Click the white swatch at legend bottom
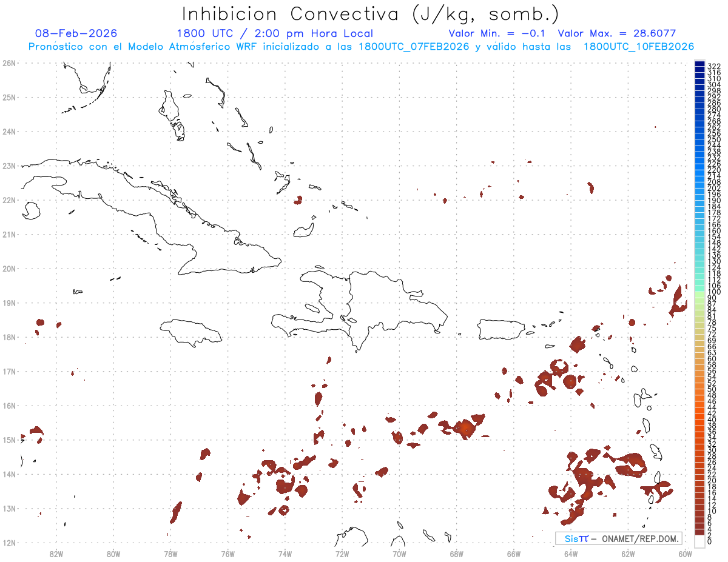 (700, 541)
